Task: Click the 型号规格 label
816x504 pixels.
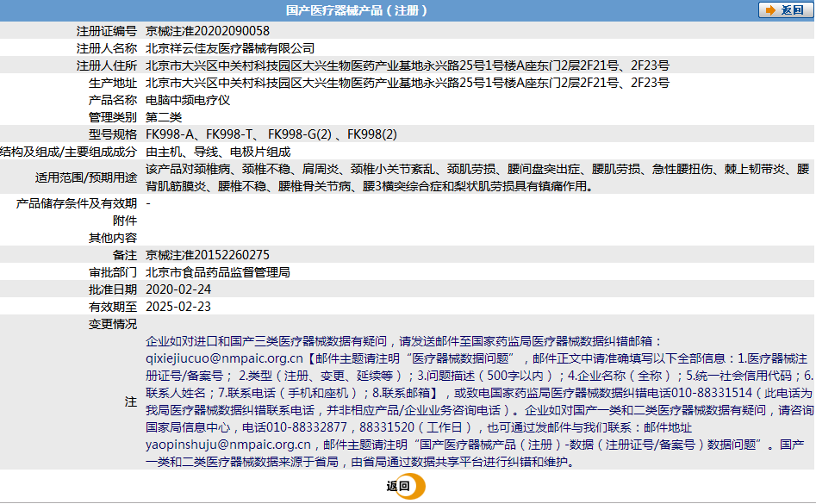Action: 113,134
